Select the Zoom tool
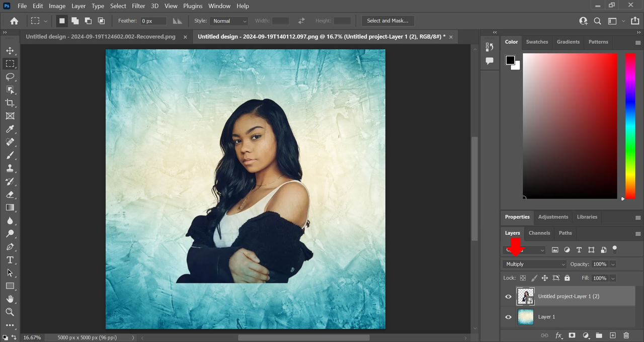 [10, 312]
